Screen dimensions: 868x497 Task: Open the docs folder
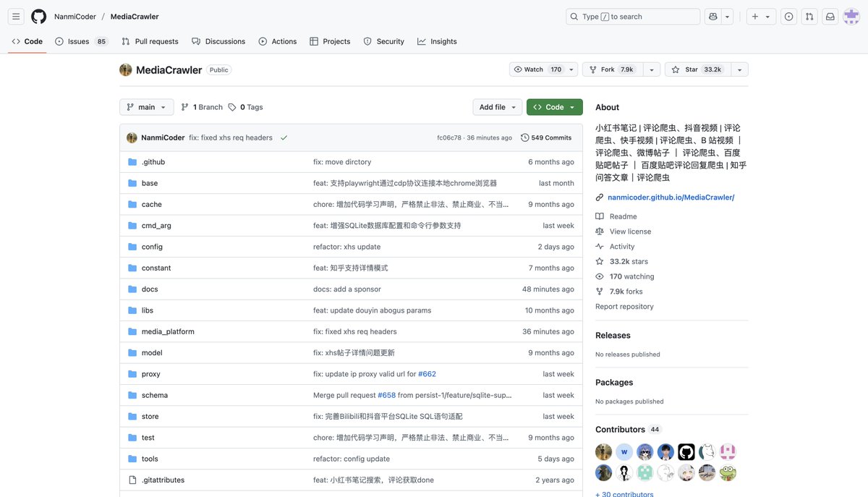click(x=150, y=289)
